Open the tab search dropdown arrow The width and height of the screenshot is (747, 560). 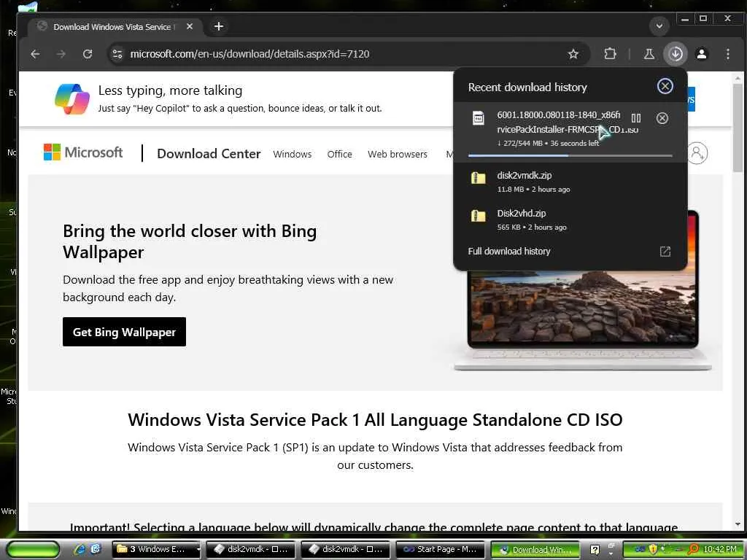click(659, 26)
